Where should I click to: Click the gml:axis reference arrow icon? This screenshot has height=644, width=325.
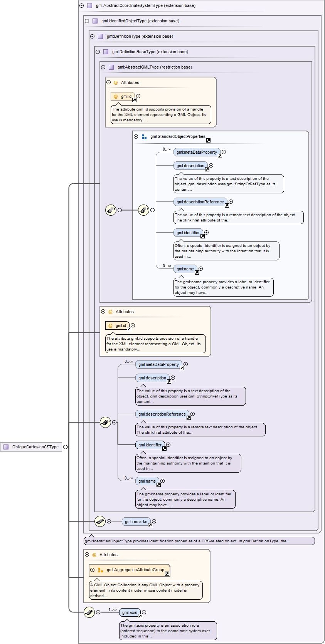(x=140, y=616)
